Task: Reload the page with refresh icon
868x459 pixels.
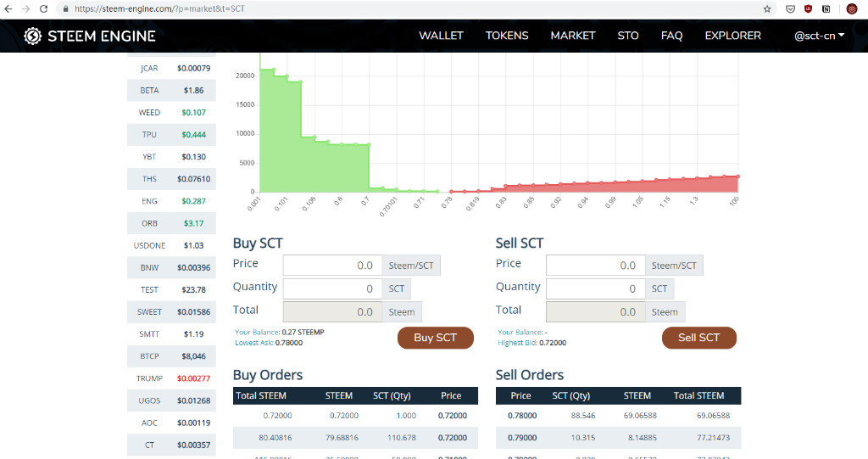Action: click(44, 8)
